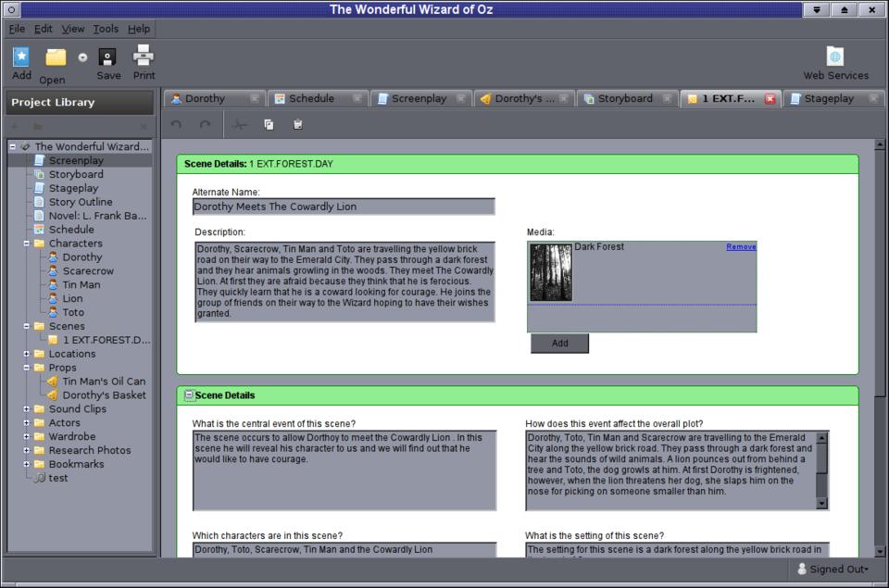889x588 pixels.
Task: Click the copy icon in editor toolbar
Action: 269,124
